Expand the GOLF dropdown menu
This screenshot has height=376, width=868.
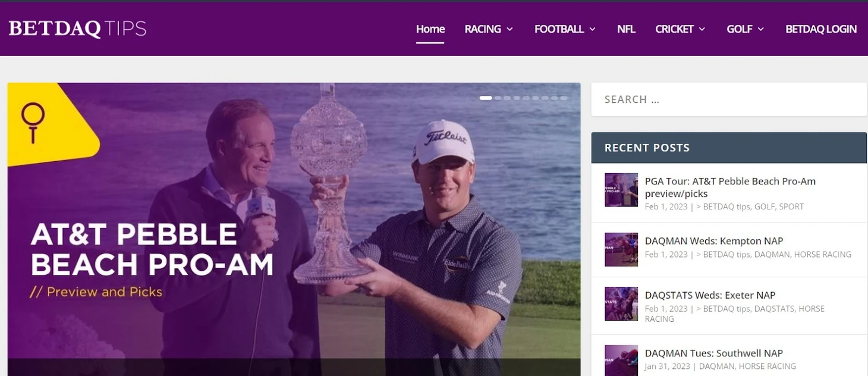click(746, 29)
